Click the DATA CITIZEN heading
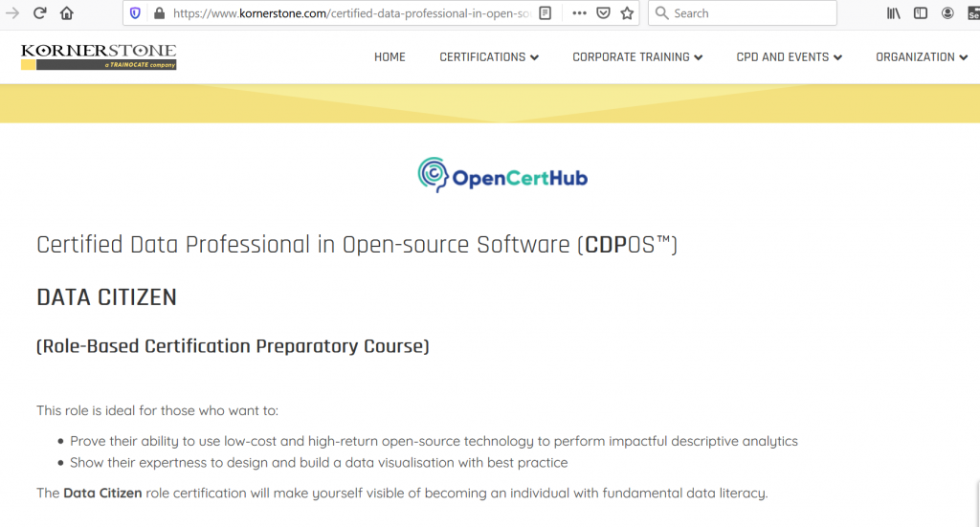Image resolution: width=980 pixels, height=527 pixels. (107, 297)
